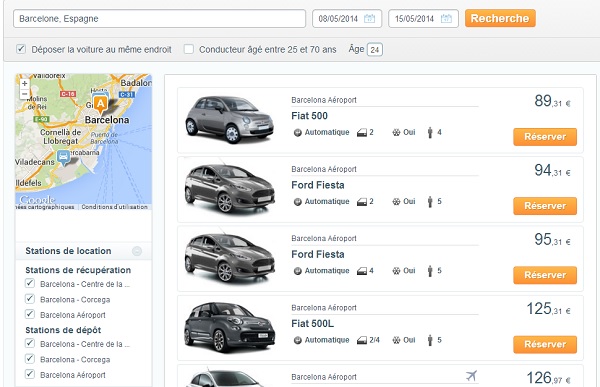600x387 pixels.
Task: Toggle pickup station Barcelona - Corcega
Action: click(30, 299)
